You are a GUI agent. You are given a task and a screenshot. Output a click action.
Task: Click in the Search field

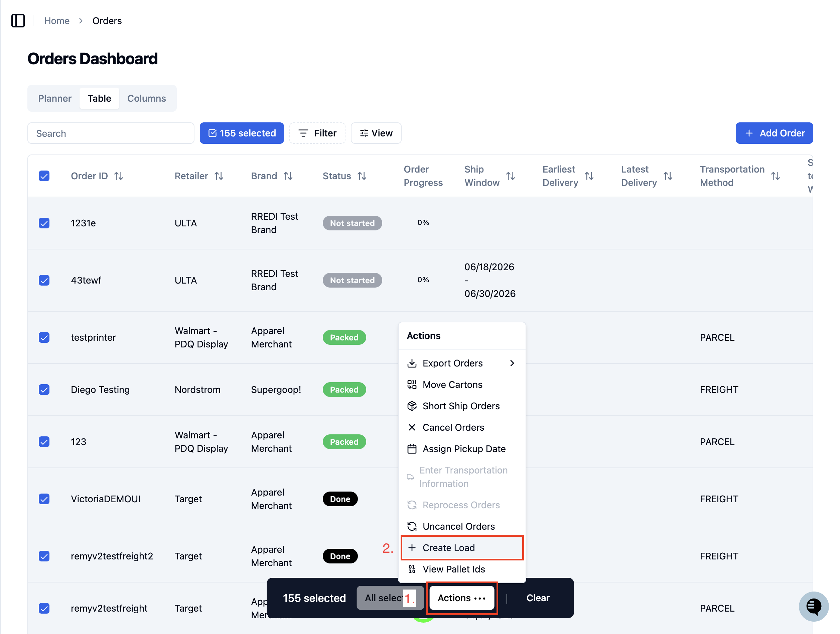point(111,133)
